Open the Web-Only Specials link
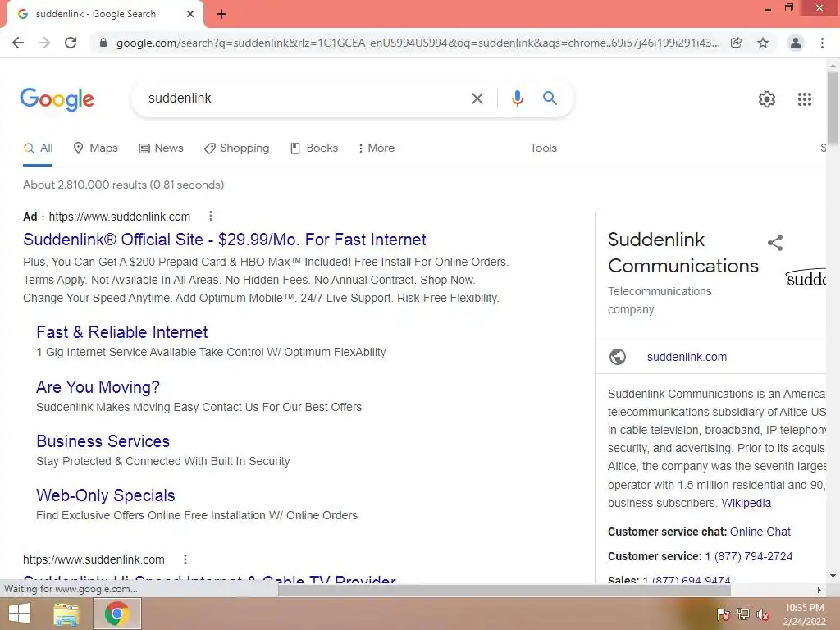The width and height of the screenshot is (840, 630). click(106, 495)
